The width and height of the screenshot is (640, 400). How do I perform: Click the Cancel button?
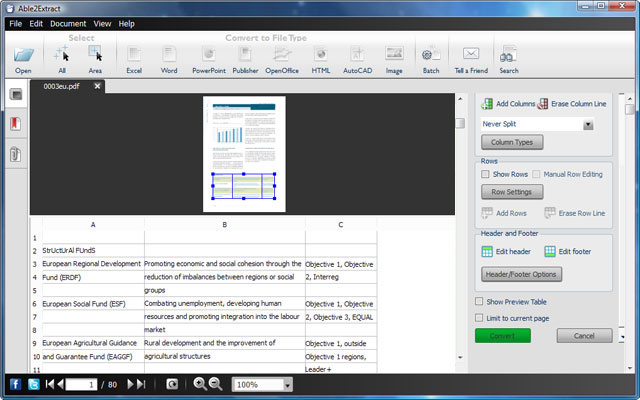pos(584,336)
